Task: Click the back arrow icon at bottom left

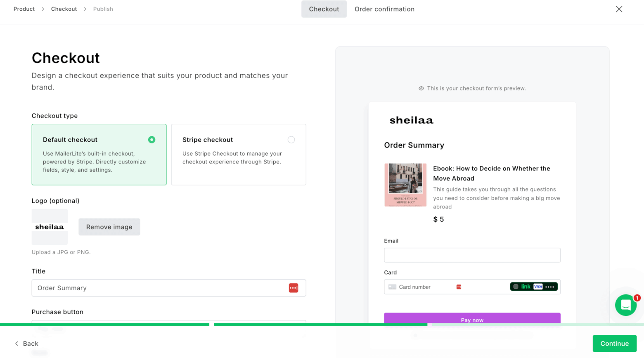Action: point(17,344)
